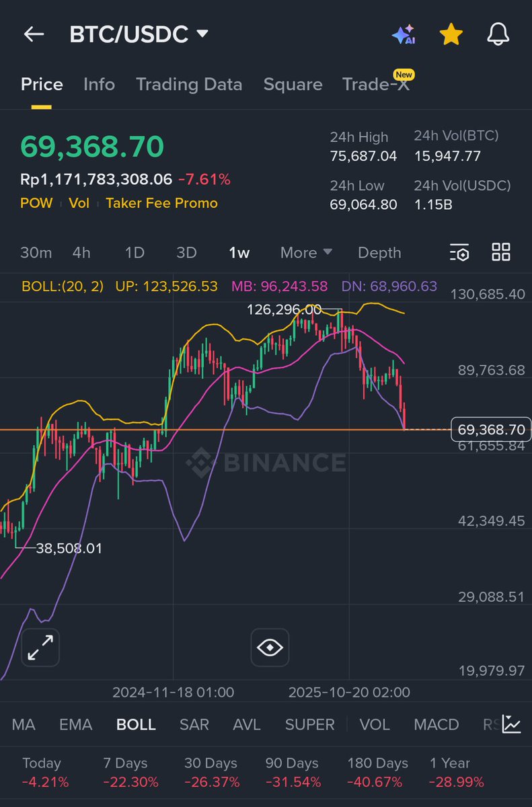Viewport: 532px width, 807px height.
Task: Open the Taker Fee Promo link
Action: point(161,203)
